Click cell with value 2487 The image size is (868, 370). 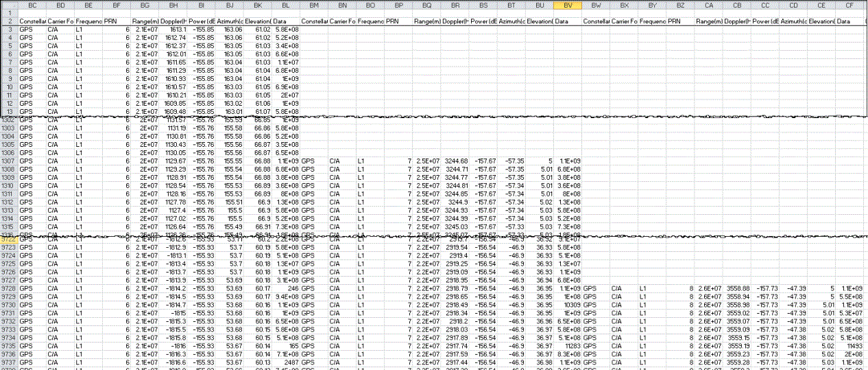coord(285,362)
